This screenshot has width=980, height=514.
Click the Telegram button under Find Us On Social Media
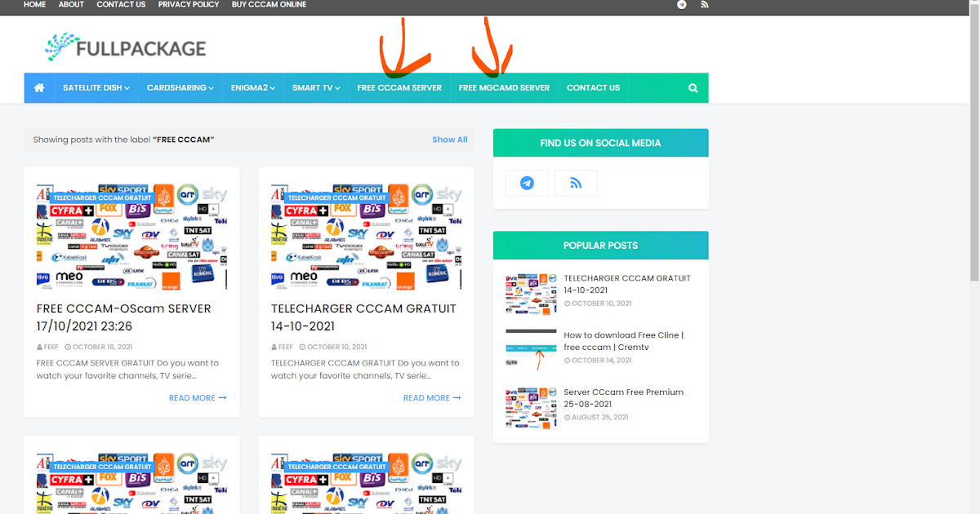click(x=527, y=183)
